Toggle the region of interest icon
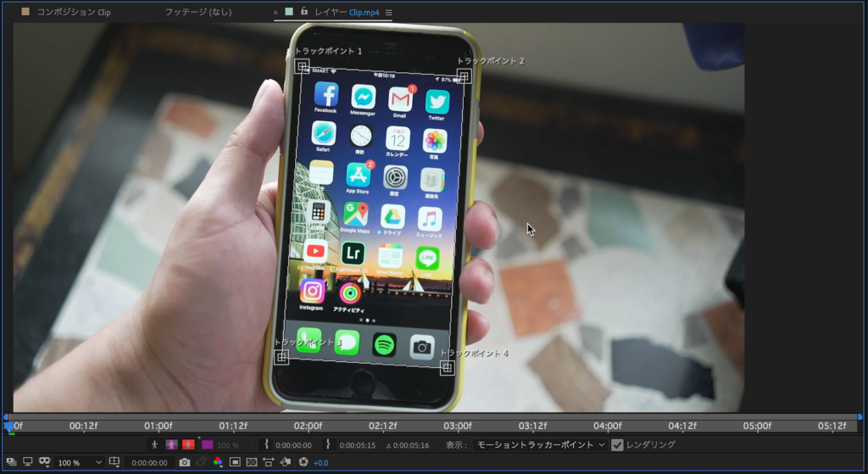 pyautogui.click(x=235, y=462)
